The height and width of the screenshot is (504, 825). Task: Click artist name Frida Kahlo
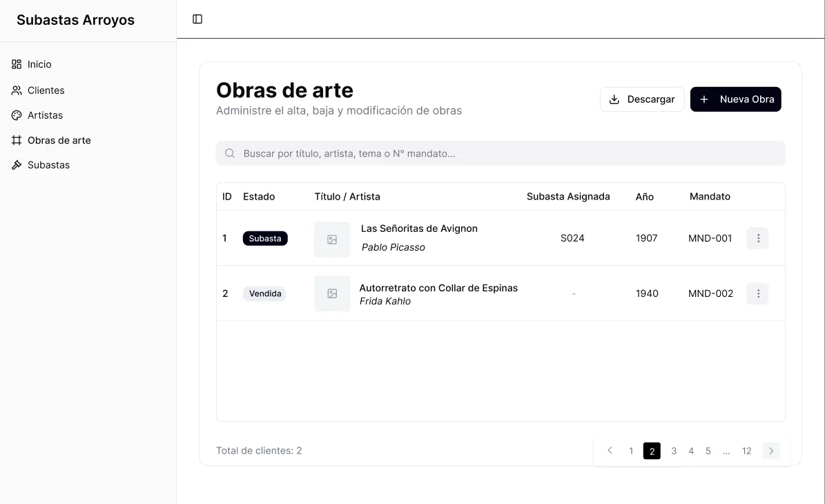pyautogui.click(x=385, y=301)
